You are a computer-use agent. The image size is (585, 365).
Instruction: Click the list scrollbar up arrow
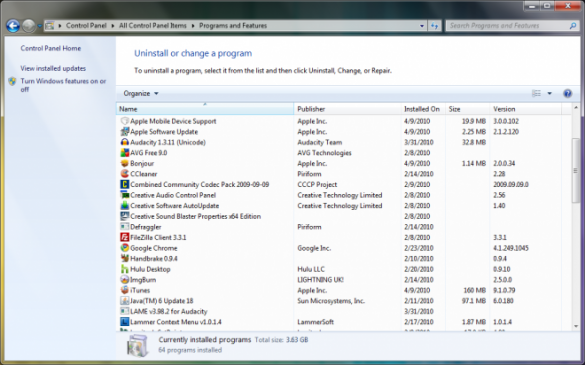click(576, 108)
